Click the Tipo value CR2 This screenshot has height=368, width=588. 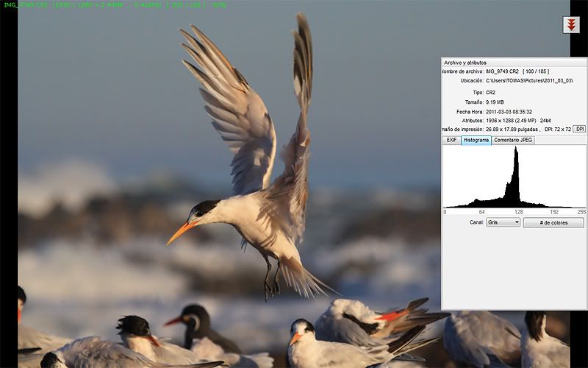pos(490,93)
